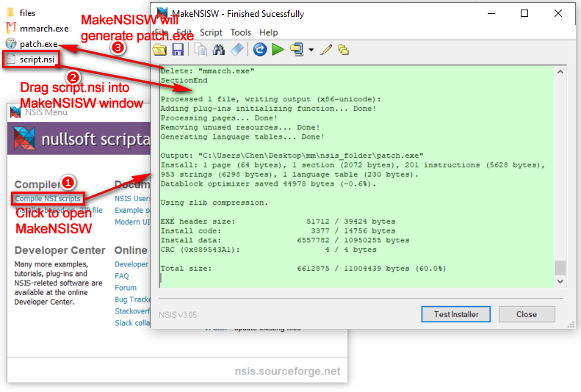This screenshot has height=392, width=581.
Task: Click the 'NSIS v3.05' version label
Action: [x=178, y=315]
